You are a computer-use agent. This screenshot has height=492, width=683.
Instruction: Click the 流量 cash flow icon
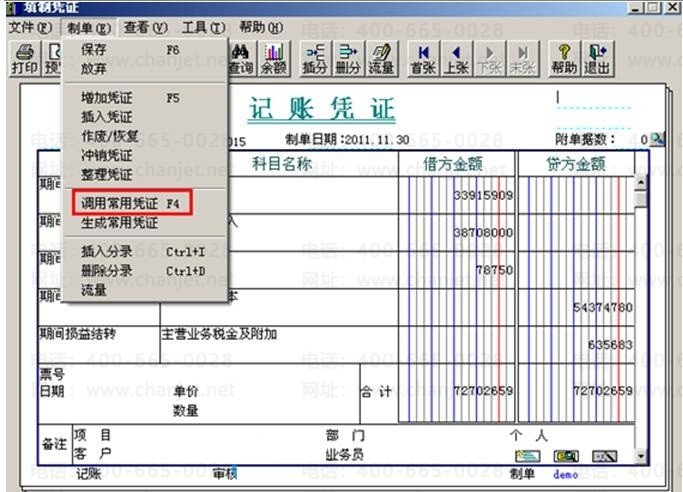coord(381,59)
